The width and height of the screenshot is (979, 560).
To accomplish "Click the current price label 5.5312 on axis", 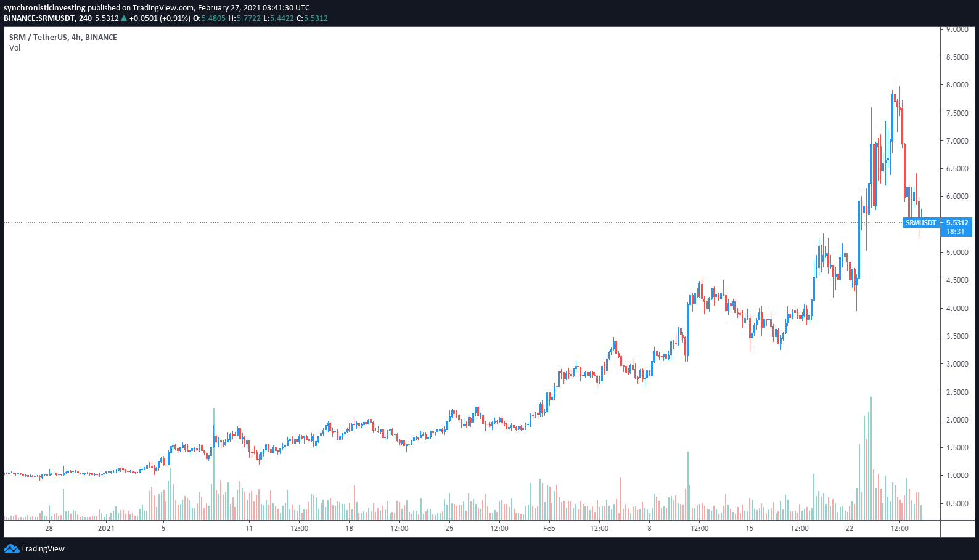I will pos(957,223).
